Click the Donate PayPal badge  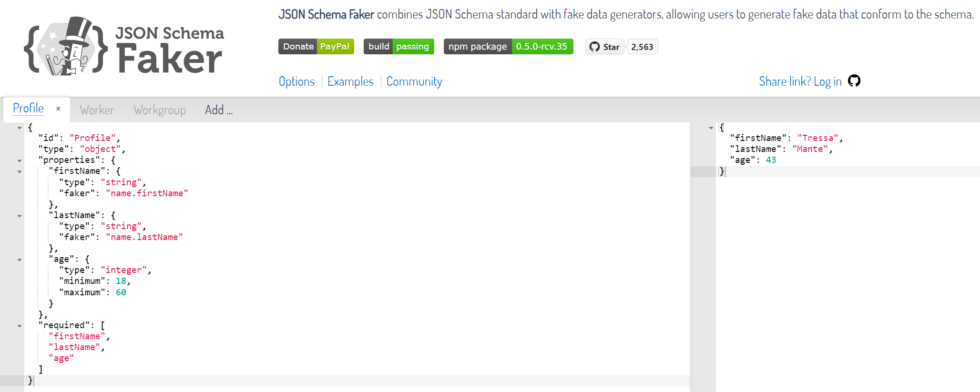coord(316,47)
